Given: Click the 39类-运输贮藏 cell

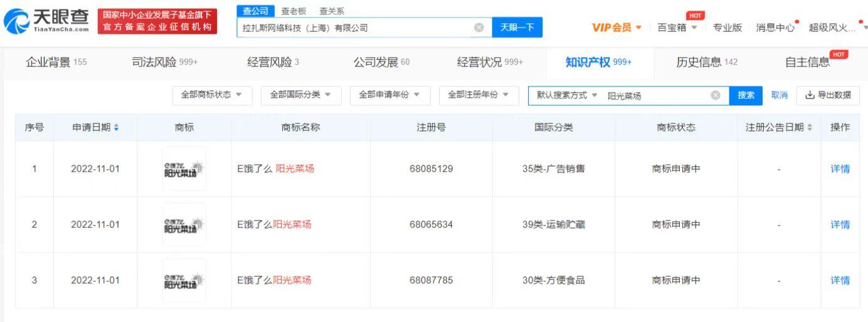Looking at the screenshot, I should point(554,224).
